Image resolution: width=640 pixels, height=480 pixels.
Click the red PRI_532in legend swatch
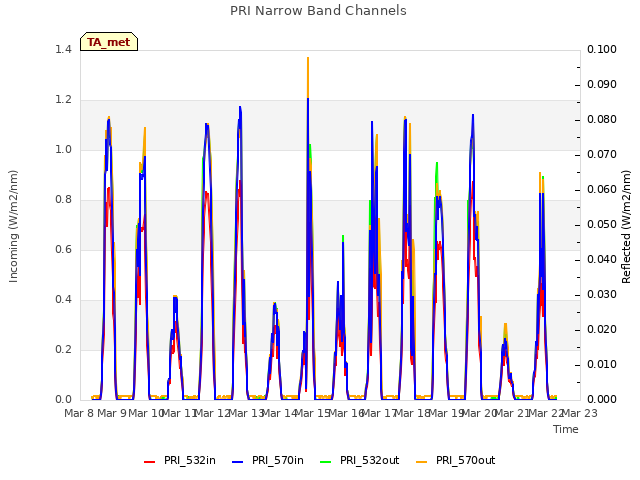pos(150,462)
